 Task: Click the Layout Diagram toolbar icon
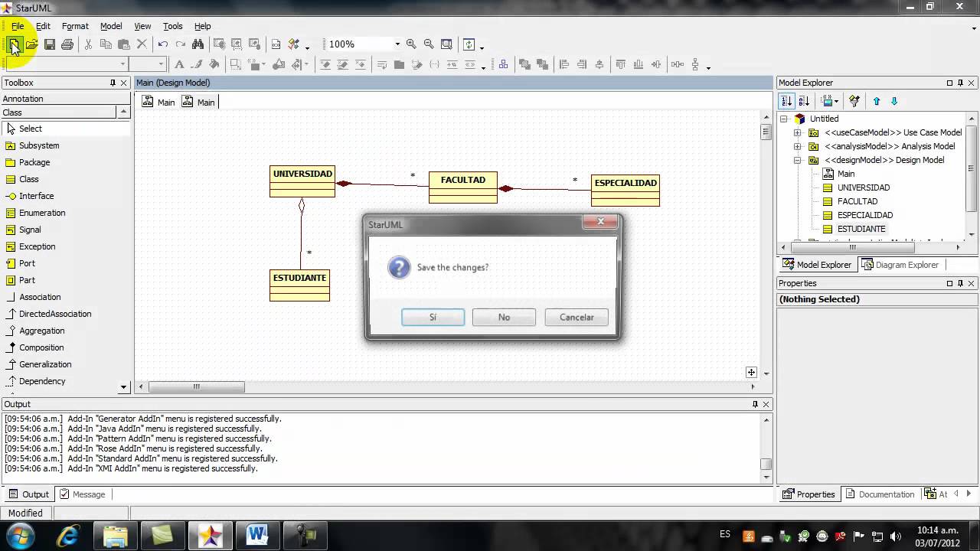pos(503,65)
